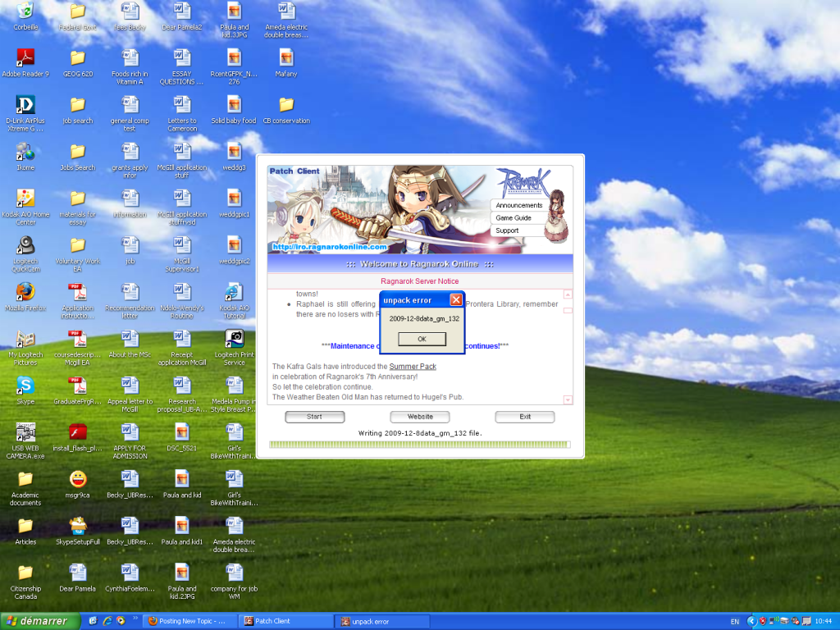Follow the iro.ragnarokonline.com link
Screen dimensions: 840x630
pos(330,247)
